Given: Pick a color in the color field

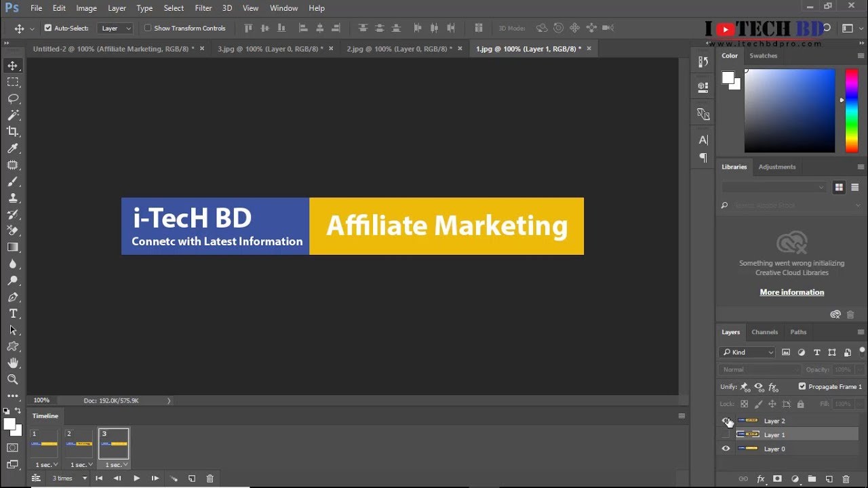Looking at the screenshot, I should pos(789,110).
